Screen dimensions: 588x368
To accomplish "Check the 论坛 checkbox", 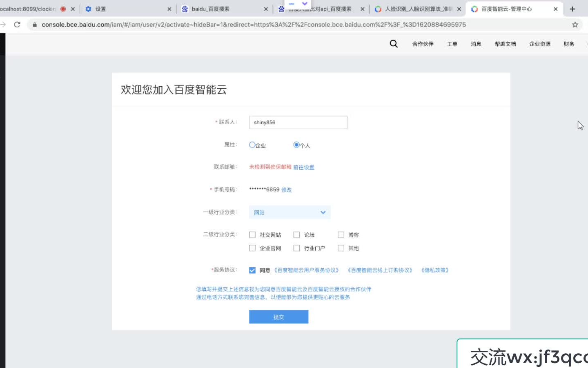I will 297,235.
